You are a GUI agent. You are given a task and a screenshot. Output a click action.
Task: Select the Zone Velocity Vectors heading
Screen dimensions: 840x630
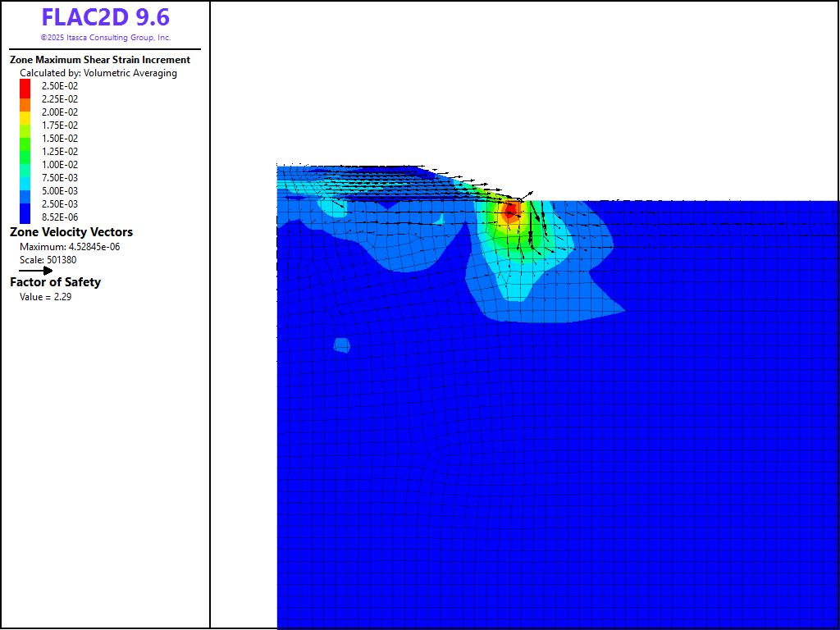coord(71,232)
